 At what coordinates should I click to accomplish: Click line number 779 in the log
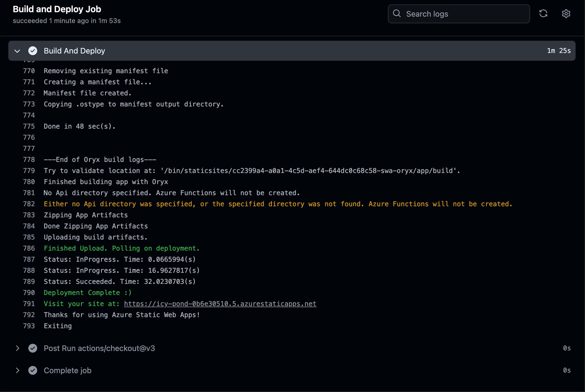[x=29, y=171]
